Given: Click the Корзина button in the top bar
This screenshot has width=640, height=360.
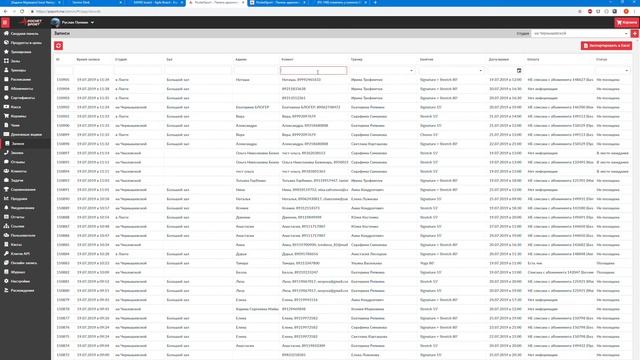Looking at the screenshot, I should (627, 22).
